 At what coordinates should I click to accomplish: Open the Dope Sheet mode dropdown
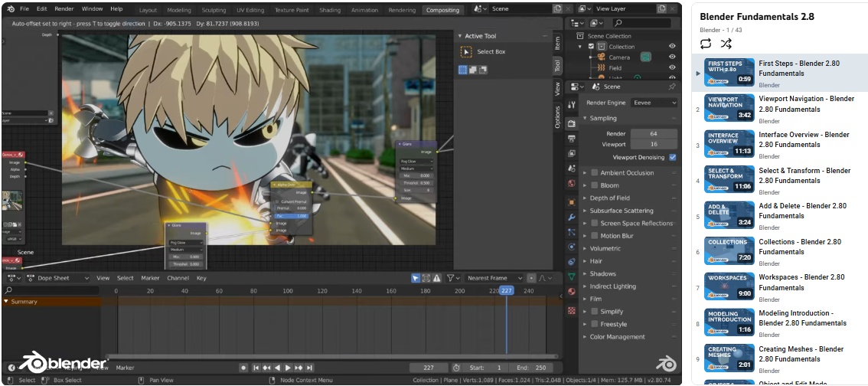(x=57, y=278)
